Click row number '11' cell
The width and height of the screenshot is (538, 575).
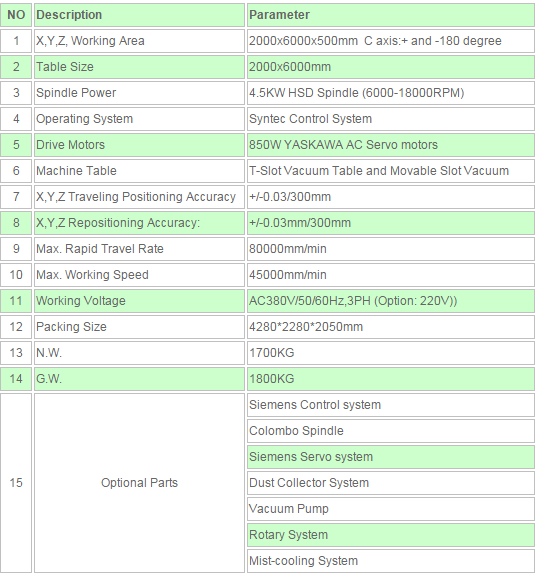16,301
